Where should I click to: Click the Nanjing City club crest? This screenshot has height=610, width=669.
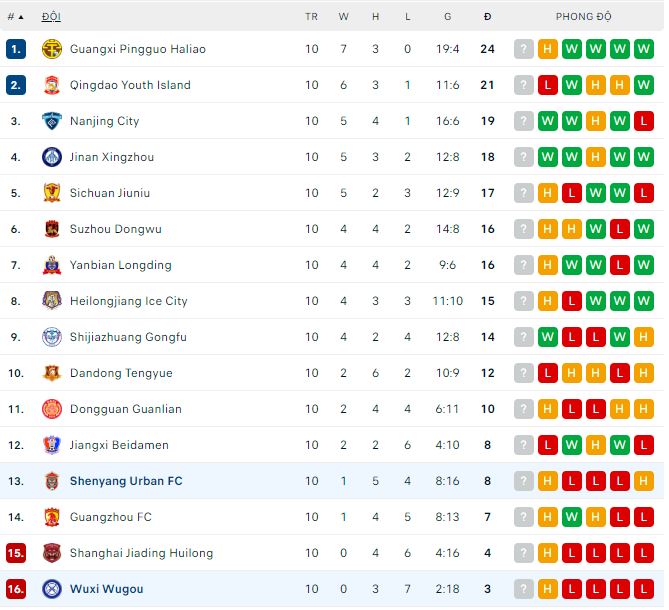click(52, 121)
